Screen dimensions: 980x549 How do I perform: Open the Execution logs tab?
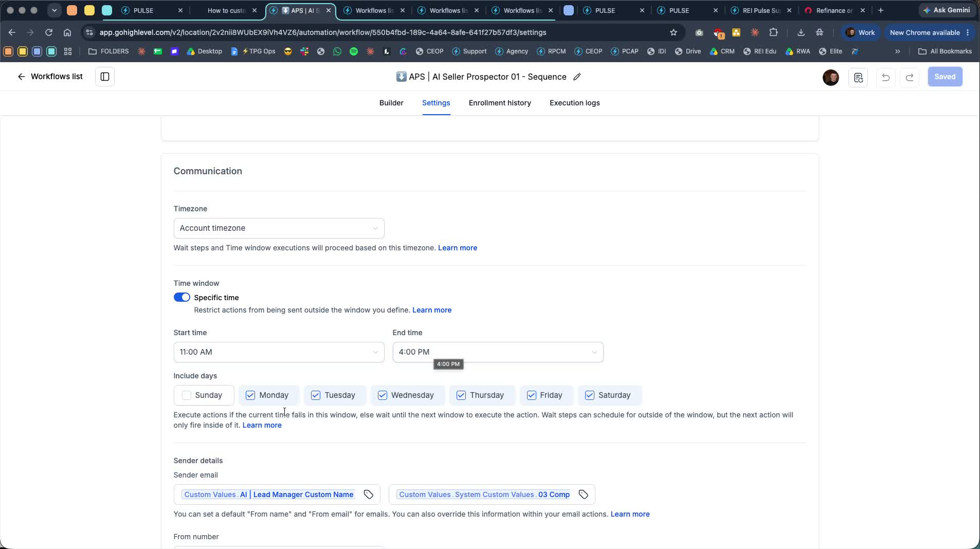coord(575,103)
